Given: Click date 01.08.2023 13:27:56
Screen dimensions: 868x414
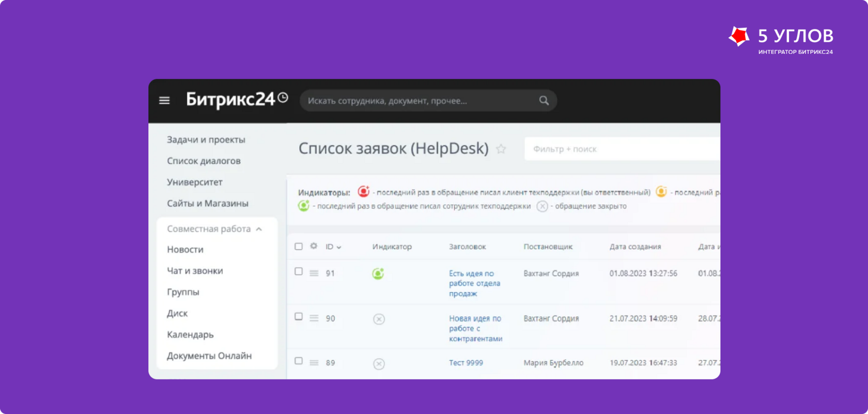Looking at the screenshot, I should click(x=643, y=273).
